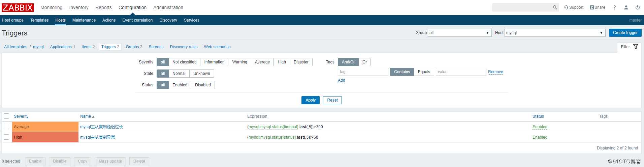644x167 pixels.
Task: Click the Add tag link
Action: [x=342, y=80]
